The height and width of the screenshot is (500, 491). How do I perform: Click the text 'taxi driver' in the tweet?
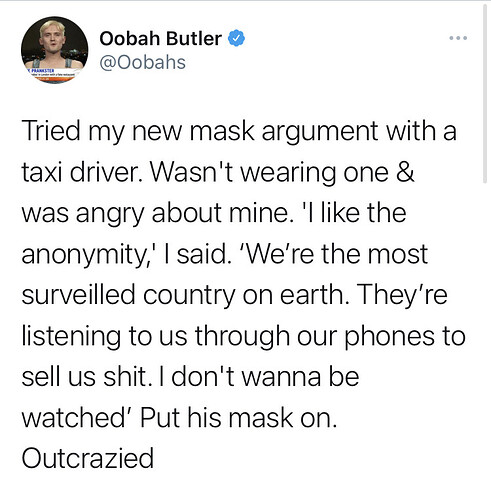point(79,173)
